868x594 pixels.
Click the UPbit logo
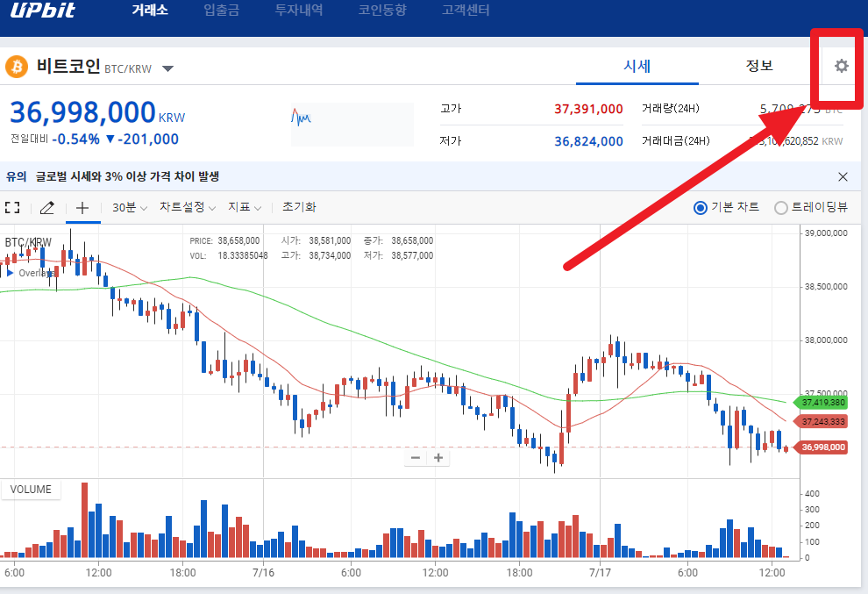point(42,10)
